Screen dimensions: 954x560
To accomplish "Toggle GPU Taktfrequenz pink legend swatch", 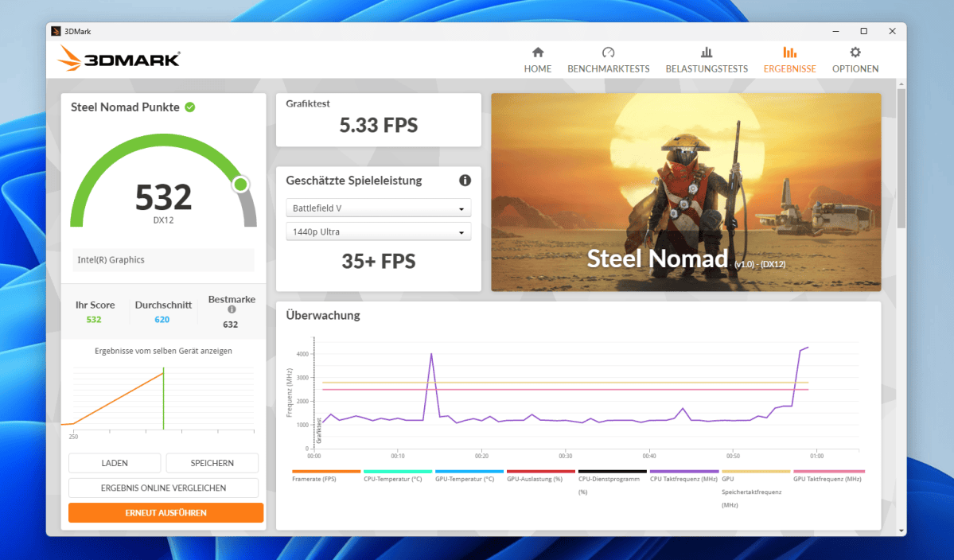I will click(828, 471).
